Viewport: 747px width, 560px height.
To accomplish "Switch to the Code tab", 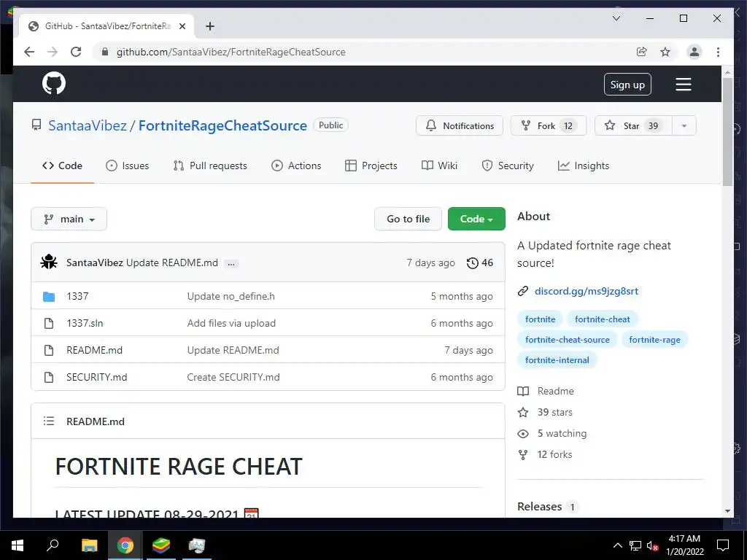I will (62, 166).
